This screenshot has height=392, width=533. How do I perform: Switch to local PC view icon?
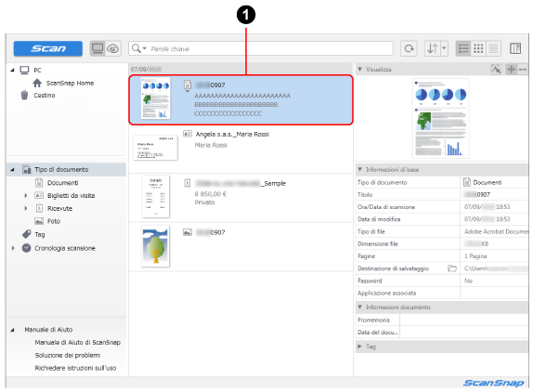[97, 48]
